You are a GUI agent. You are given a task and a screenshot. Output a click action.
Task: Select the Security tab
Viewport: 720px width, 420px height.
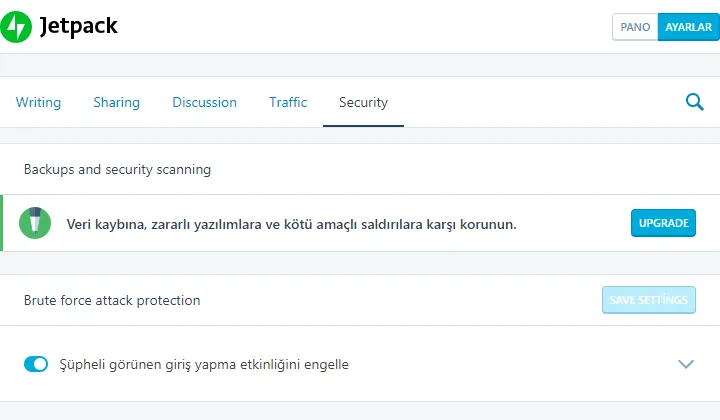pyautogui.click(x=363, y=102)
